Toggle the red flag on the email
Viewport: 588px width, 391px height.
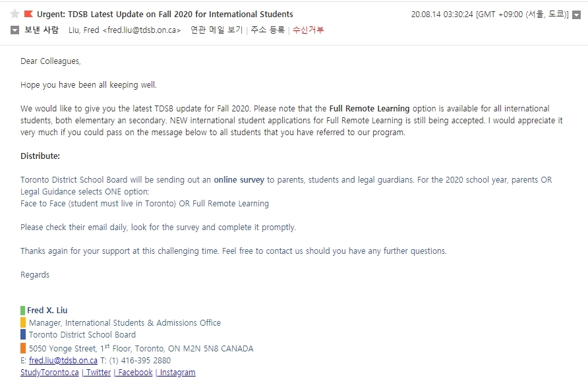(x=28, y=15)
